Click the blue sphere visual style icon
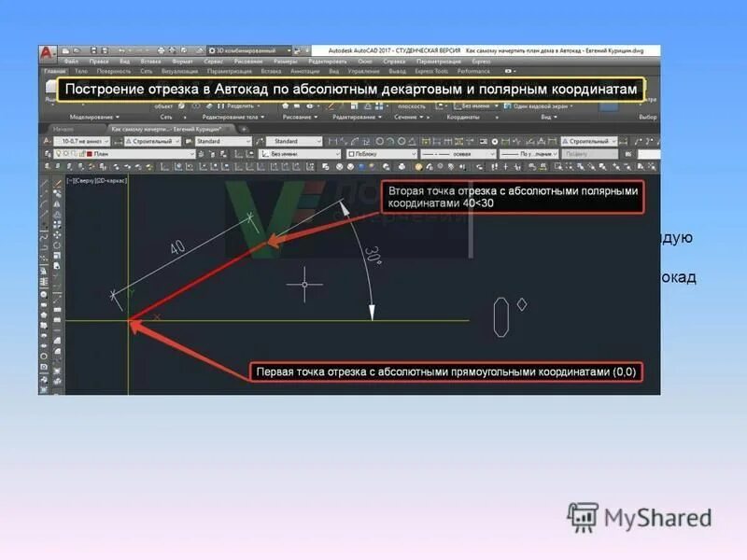The width and height of the screenshot is (747, 560). tap(361, 167)
